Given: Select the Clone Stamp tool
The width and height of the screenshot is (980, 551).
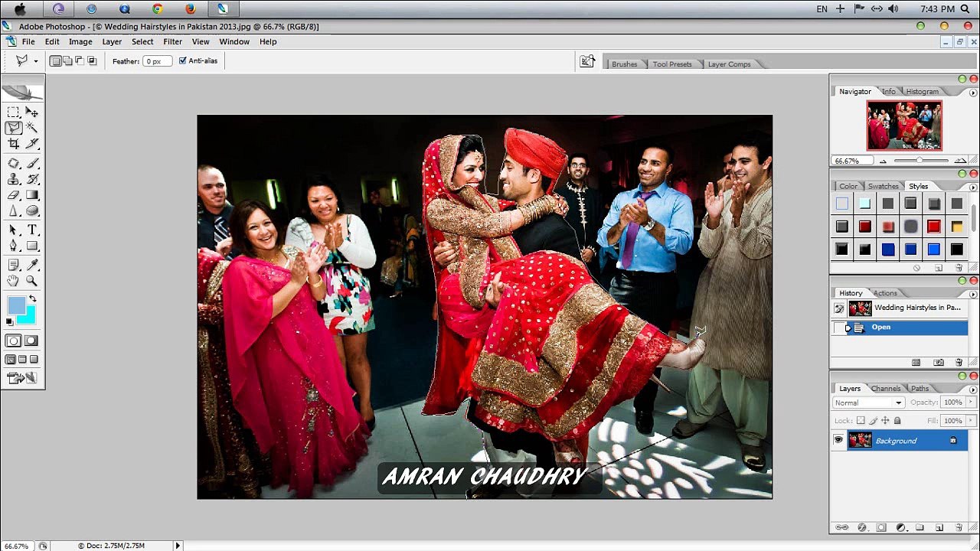Looking at the screenshot, I should click(14, 179).
